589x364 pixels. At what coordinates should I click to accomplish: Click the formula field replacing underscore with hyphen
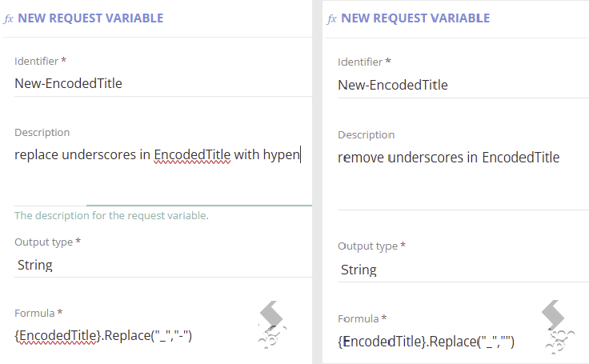point(103,335)
